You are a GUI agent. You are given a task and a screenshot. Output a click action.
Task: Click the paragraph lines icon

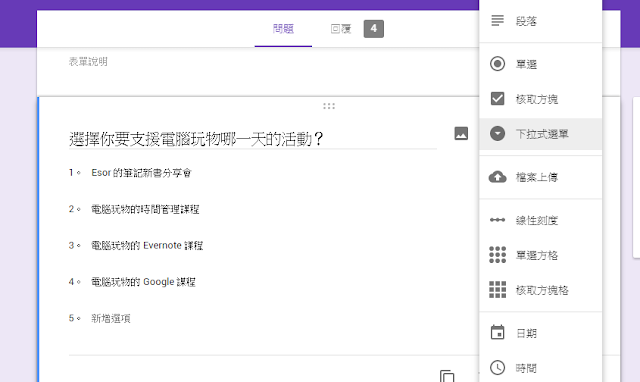tap(498, 20)
